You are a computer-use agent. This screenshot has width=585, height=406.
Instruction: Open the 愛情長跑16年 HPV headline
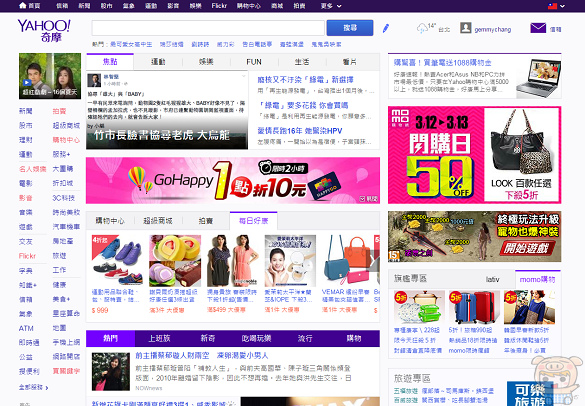300,131
